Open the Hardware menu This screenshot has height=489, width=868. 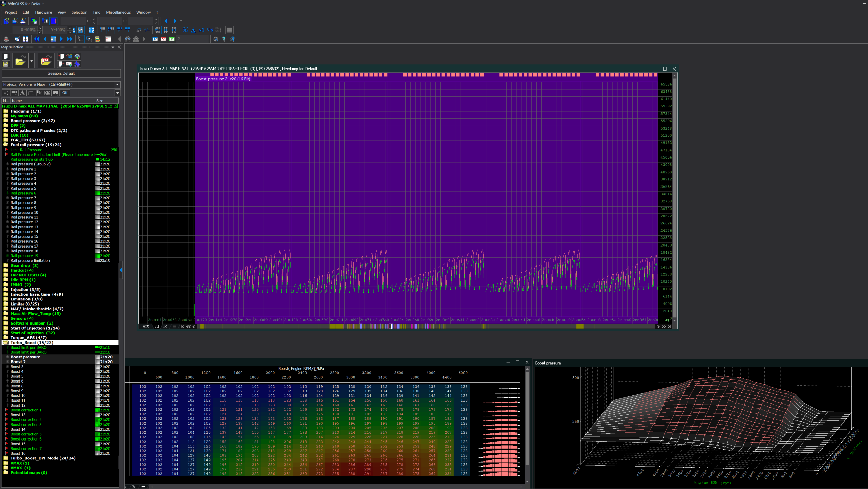point(43,12)
